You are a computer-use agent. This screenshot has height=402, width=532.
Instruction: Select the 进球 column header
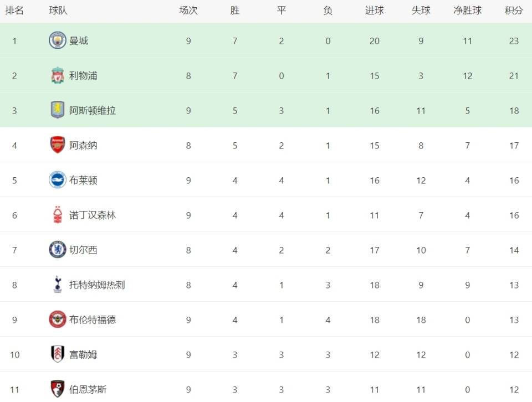coord(375,11)
